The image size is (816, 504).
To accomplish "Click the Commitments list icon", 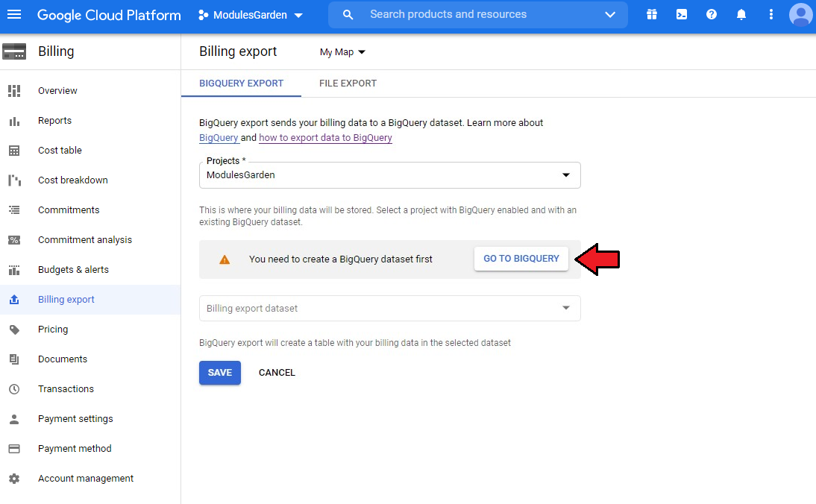I will click(x=15, y=210).
